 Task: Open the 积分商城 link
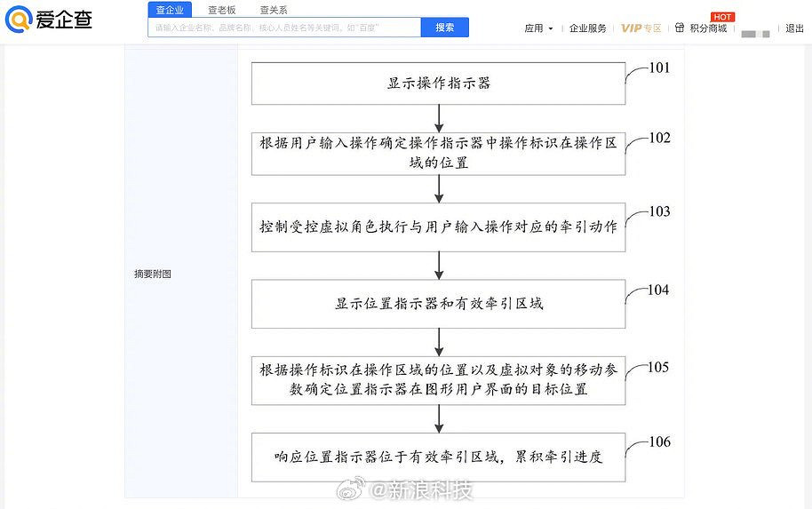coord(708,28)
